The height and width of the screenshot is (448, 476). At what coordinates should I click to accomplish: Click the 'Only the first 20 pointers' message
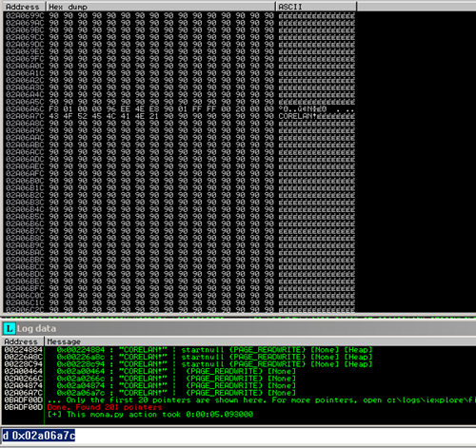260,400
